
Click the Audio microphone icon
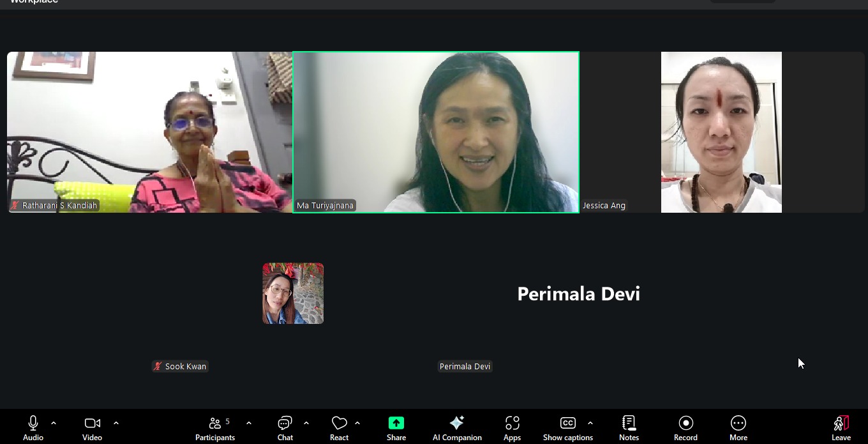33,424
